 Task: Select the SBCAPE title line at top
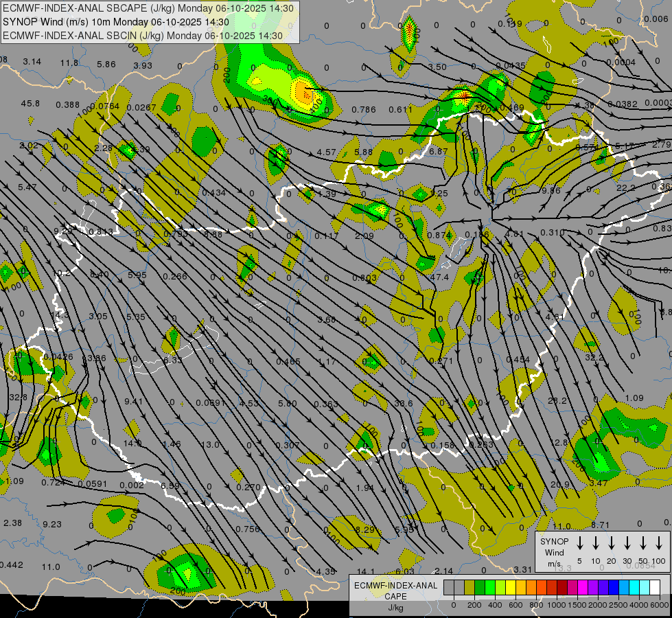[x=148, y=8]
